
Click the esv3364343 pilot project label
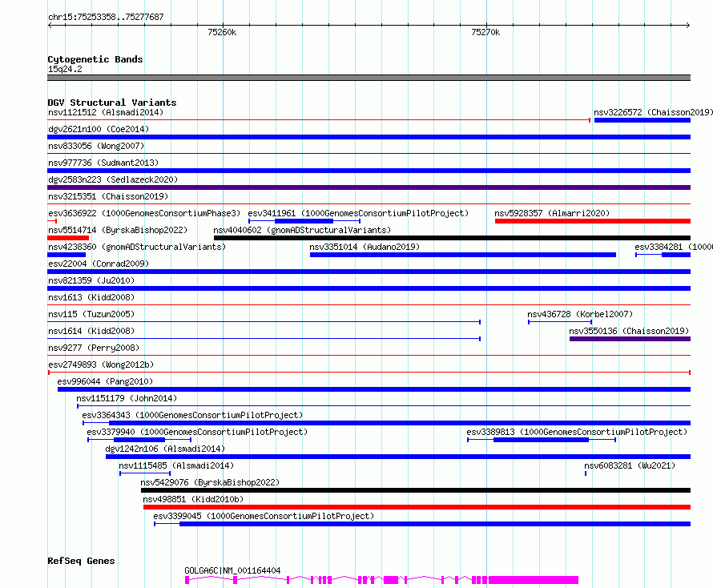tap(192, 415)
